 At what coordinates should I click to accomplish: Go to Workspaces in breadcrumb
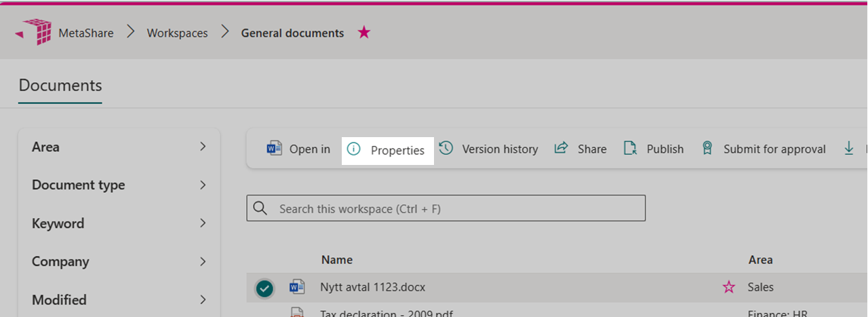pos(177,33)
